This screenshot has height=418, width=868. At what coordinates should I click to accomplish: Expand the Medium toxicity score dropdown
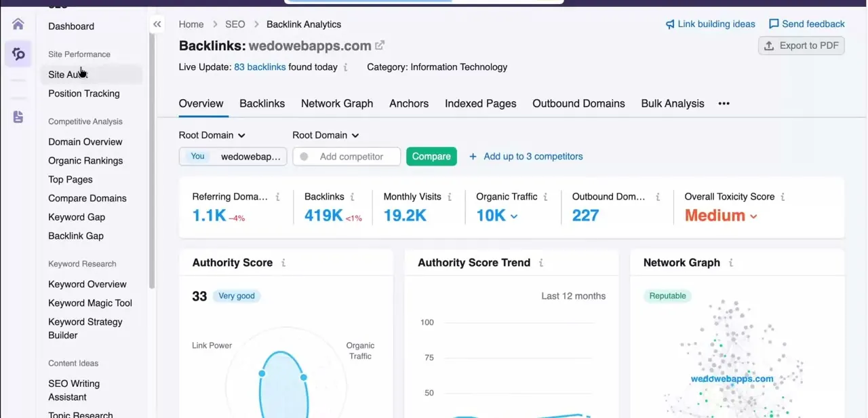click(753, 216)
